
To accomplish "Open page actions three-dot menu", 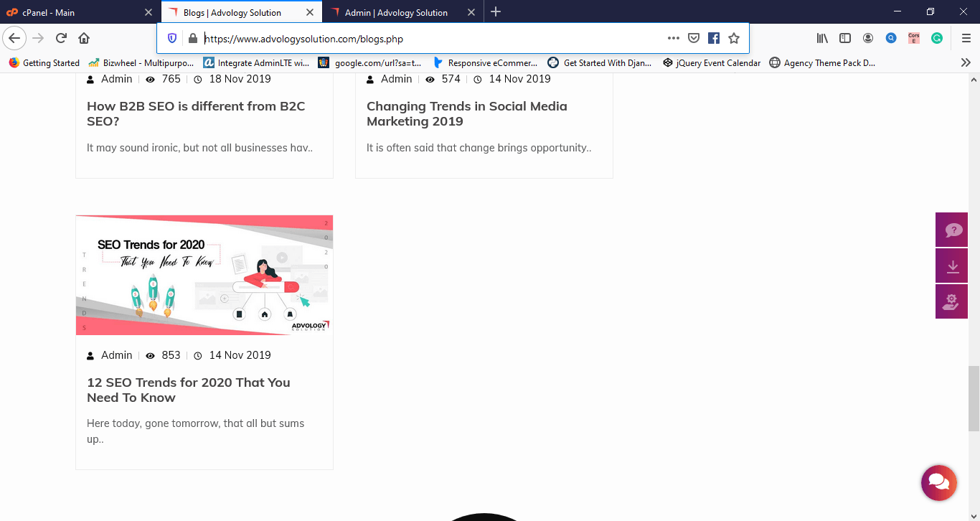I will (673, 38).
